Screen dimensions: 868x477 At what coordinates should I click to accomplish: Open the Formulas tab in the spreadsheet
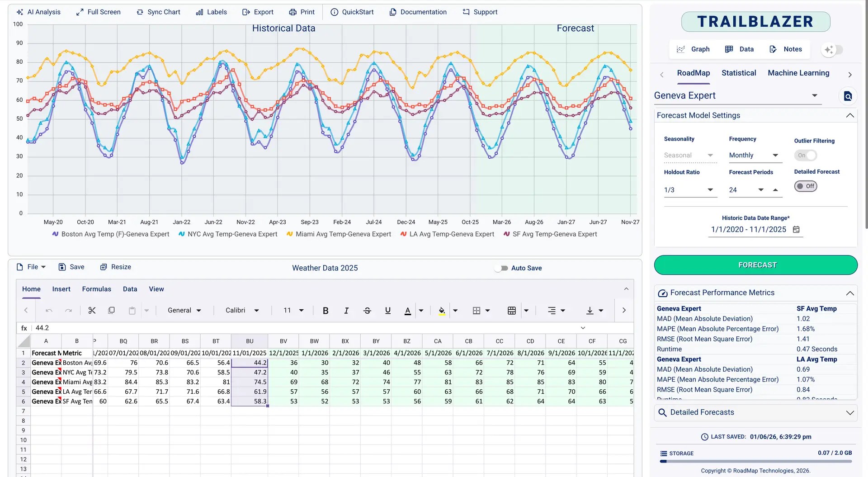96,289
